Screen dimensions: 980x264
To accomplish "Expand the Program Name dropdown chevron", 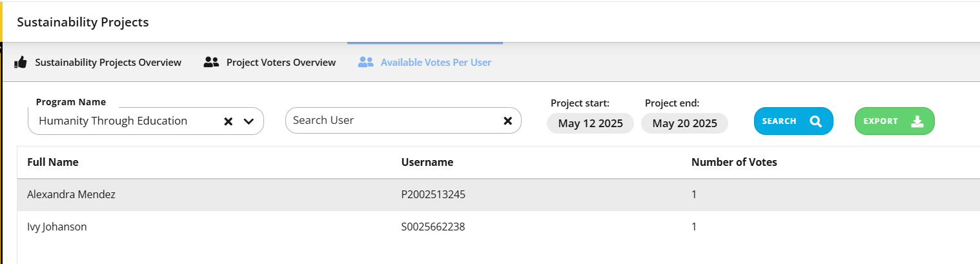I will [x=249, y=121].
